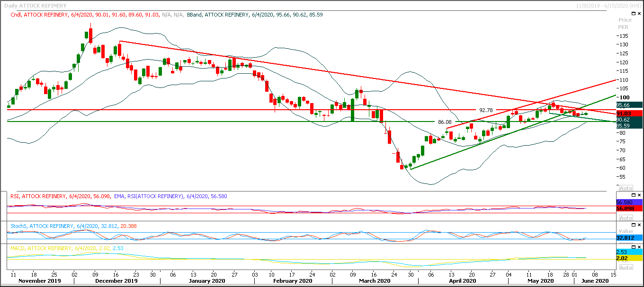Click Auto scale button in MACD pane
Viewport: 644px width, 287px height.
(x=626, y=267)
